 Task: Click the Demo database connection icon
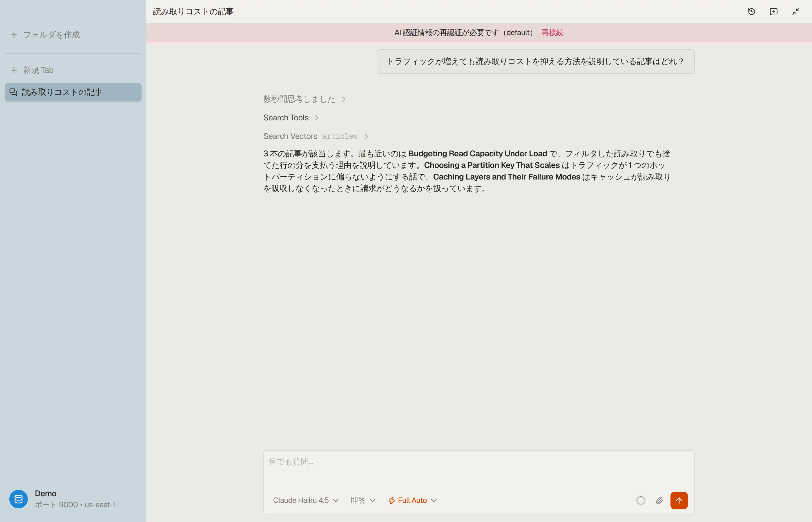(18, 499)
